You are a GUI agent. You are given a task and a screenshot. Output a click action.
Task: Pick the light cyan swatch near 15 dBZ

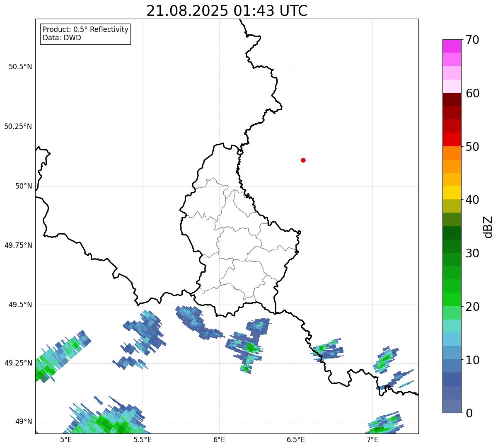click(452, 326)
